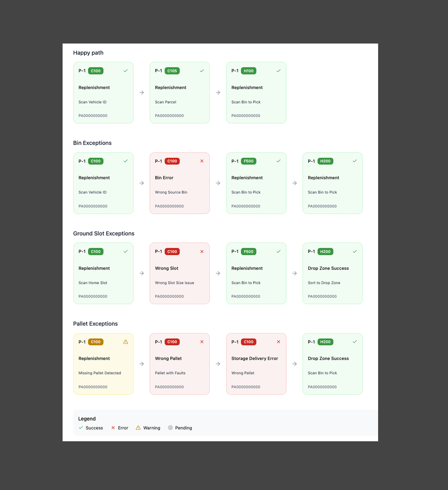Viewport: 448px width, 490px height.
Task: Click the Success checkmark icon in the Legend
Action: point(81,428)
